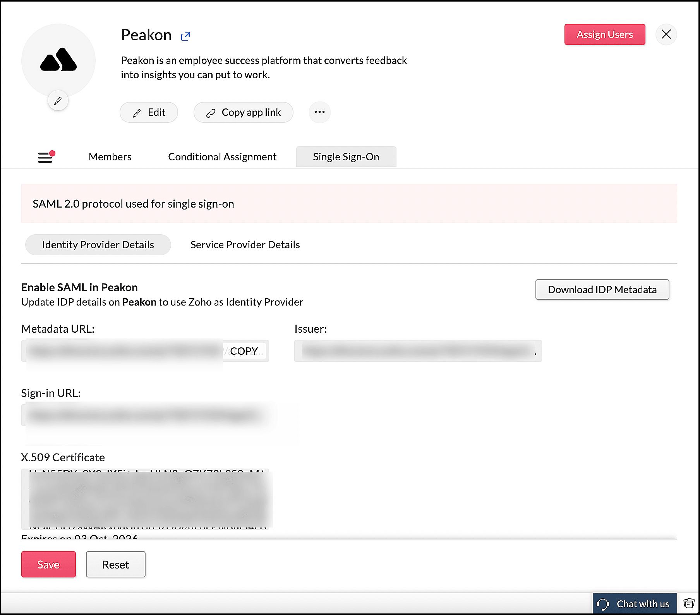Image resolution: width=700 pixels, height=615 pixels.
Task: Open the hamburger menu with notification dot
Action: [x=46, y=157]
